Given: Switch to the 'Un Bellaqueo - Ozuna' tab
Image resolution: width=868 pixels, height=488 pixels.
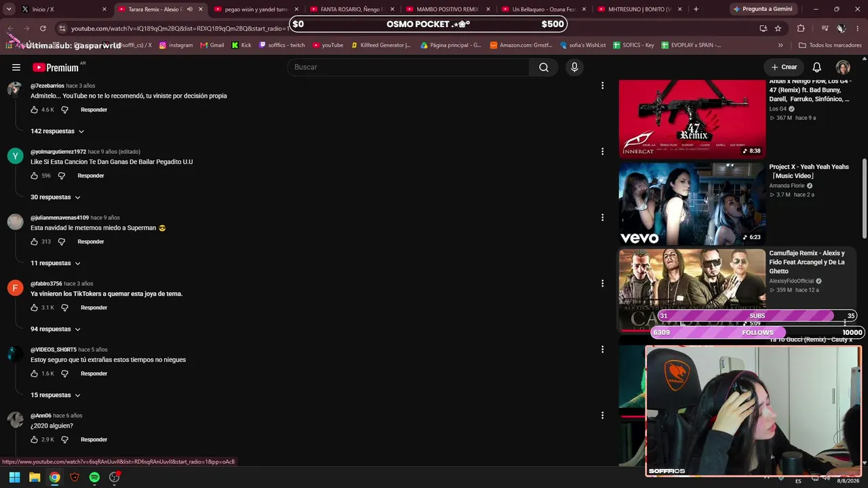Looking at the screenshot, I should coord(544,9).
